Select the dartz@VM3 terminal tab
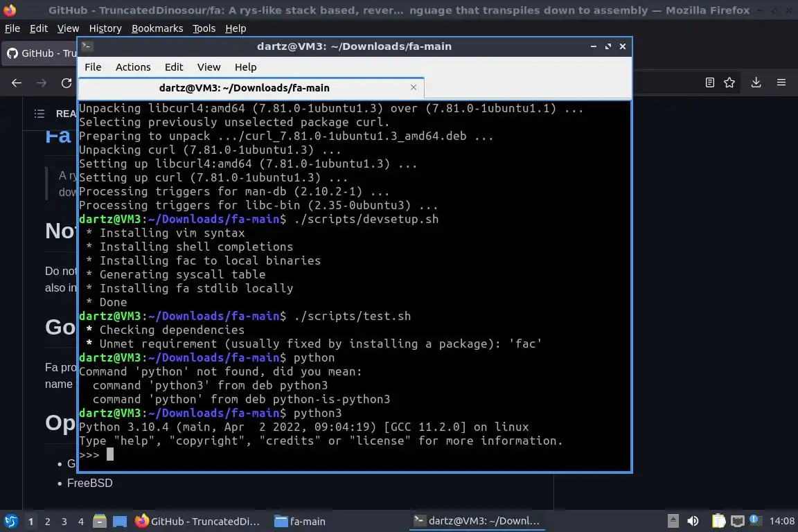The height and width of the screenshot is (532, 798). click(251, 88)
